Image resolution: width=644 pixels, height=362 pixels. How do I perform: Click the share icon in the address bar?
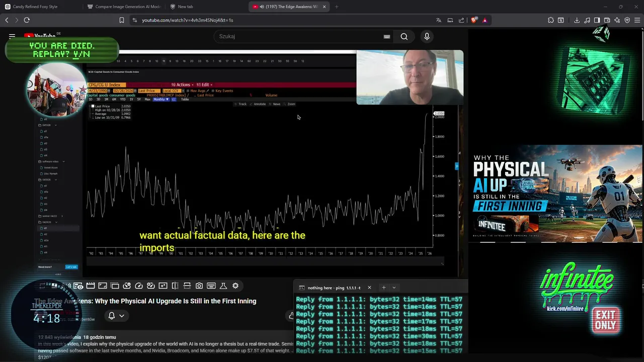(x=461, y=20)
